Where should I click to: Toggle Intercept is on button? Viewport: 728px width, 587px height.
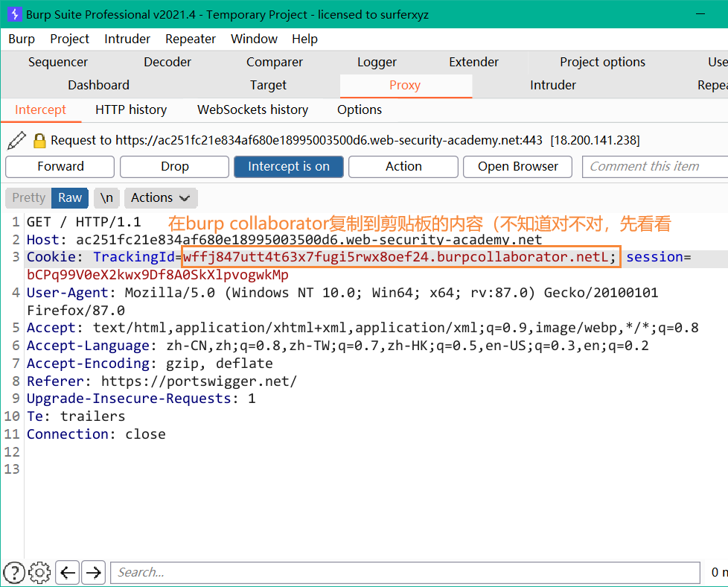click(x=289, y=166)
